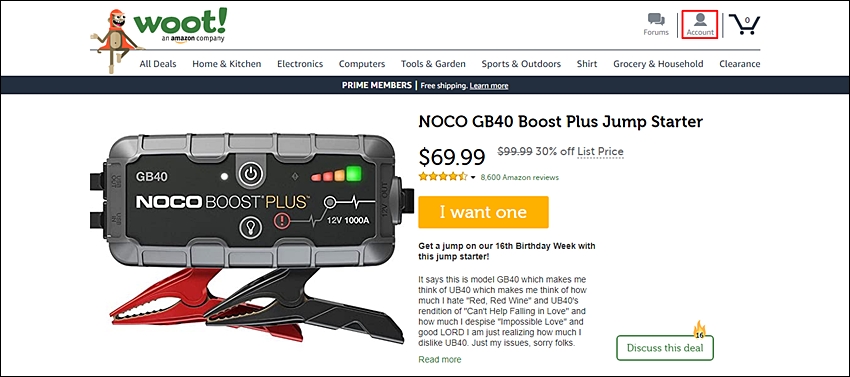Open Home & Kitchen category
Image resolution: width=850 pixels, height=377 pixels.
(x=227, y=64)
